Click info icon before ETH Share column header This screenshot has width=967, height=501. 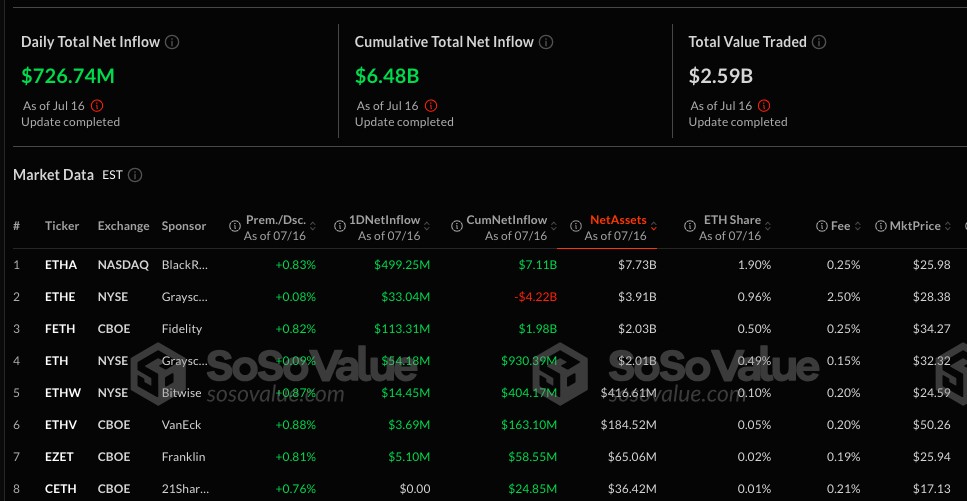690,226
